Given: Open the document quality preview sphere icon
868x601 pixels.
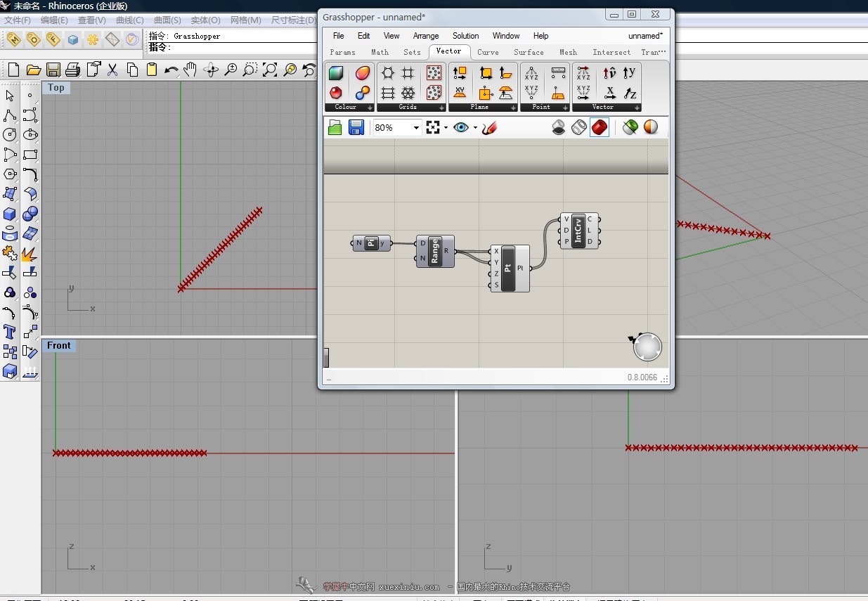Looking at the screenshot, I should 651,127.
